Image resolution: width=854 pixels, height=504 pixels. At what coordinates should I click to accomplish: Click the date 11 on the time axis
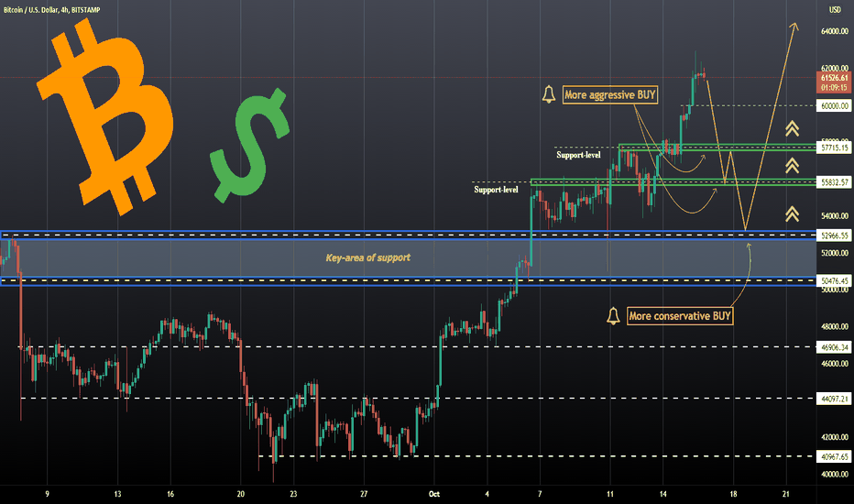[610, 494]
